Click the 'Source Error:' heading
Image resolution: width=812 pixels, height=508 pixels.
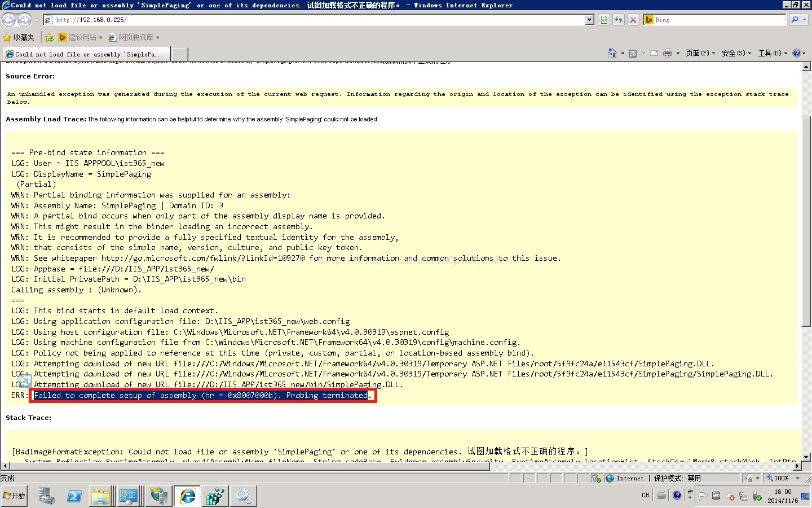tap(30, 76)
